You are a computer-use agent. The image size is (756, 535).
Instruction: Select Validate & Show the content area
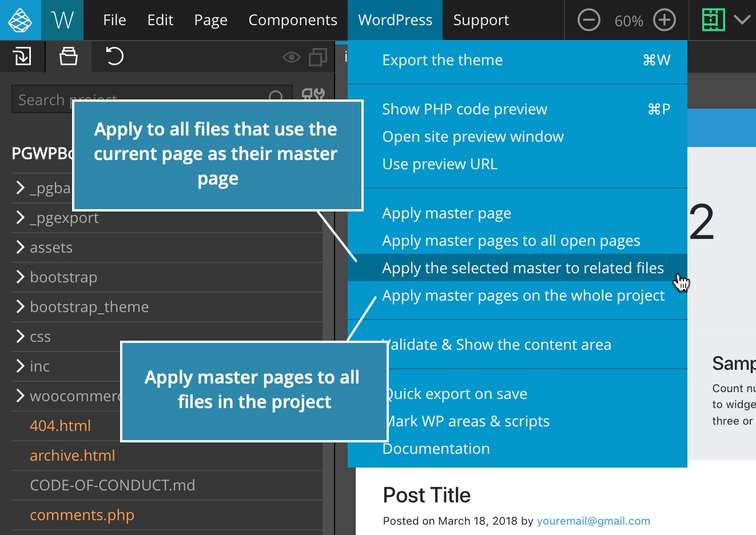pyautogui.click(x=518, y=345)
